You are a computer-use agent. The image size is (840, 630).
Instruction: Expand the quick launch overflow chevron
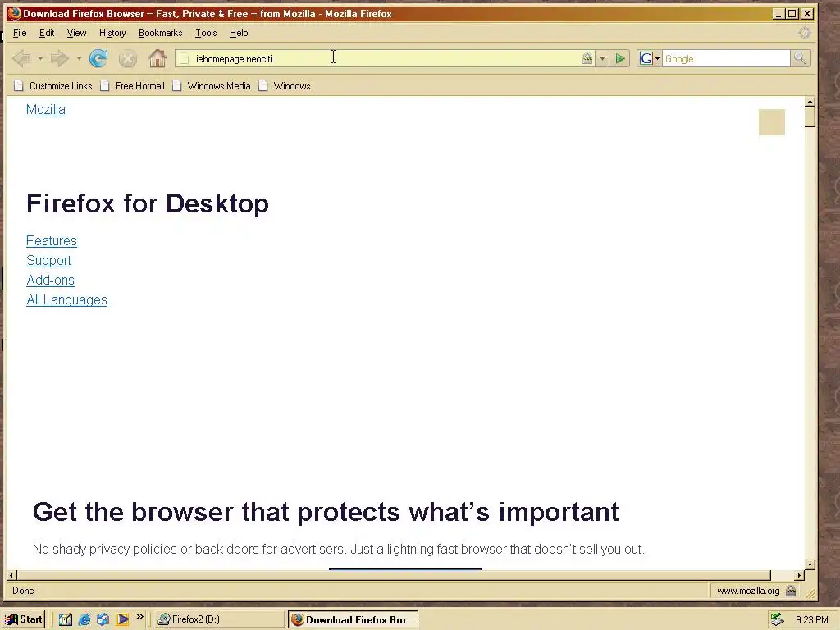point(139,617)
